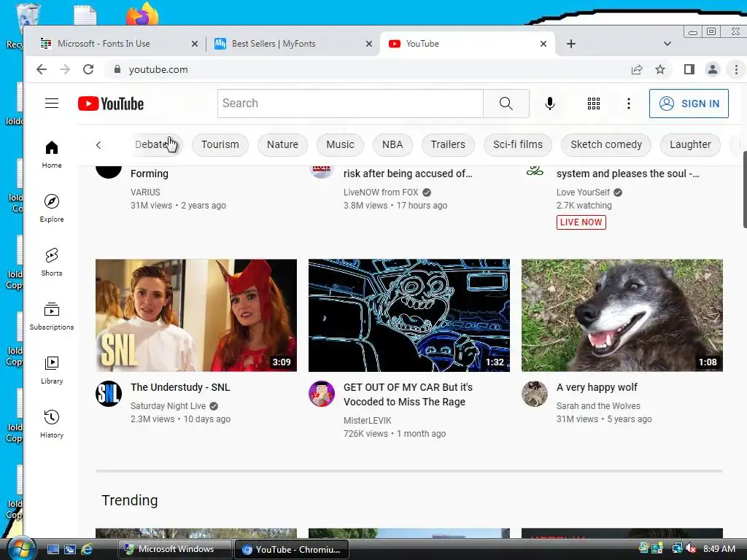Click Show Desktop quick launch icon
The width and height of the screenshot is (747, 560).
pyautogui.click(x=53, y=549)
